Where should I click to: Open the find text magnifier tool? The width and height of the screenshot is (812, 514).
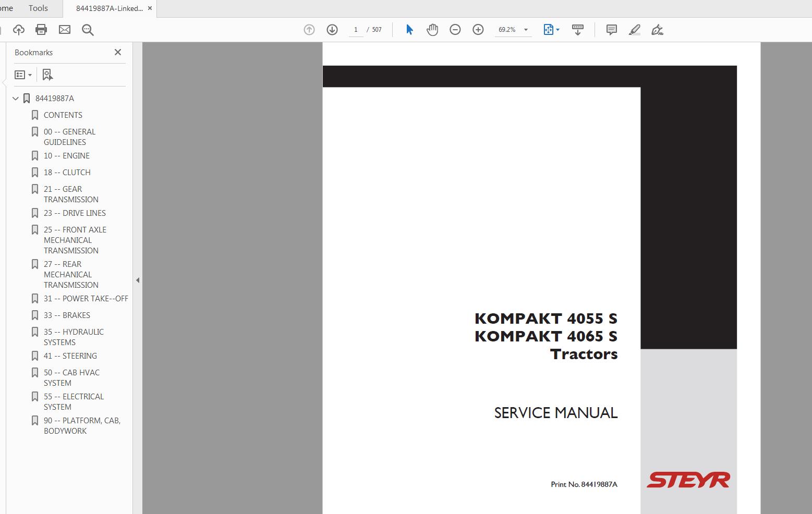pyautogui.click(x=88, y=30)
